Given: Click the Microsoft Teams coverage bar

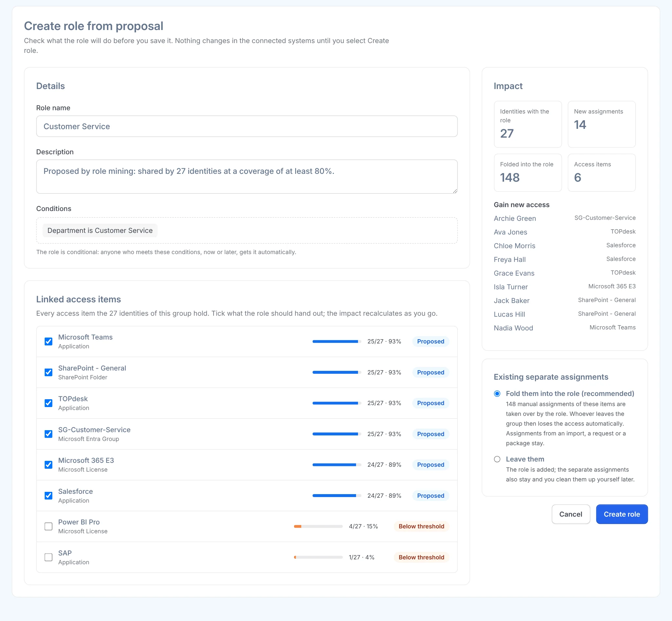Looking at the screenshot, I should [337, 341].
